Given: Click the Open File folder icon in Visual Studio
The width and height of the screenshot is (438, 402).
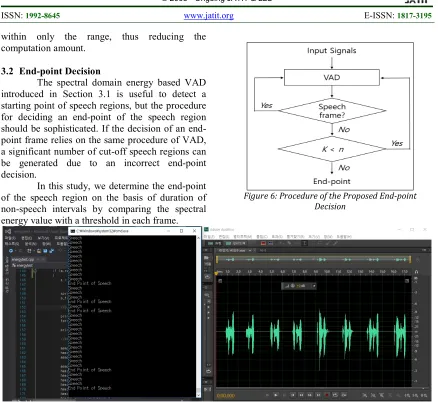Looking at the screenshot, I should tap(39, 251).
